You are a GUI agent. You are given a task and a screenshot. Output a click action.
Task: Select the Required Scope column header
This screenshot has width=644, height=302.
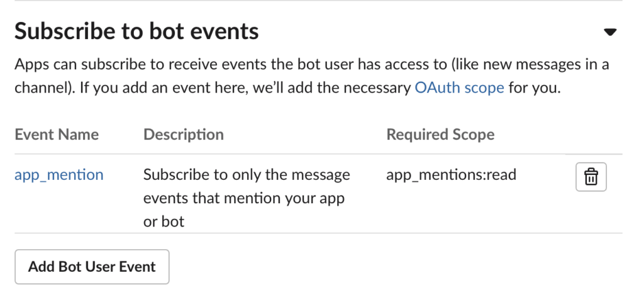pos(440,134)
